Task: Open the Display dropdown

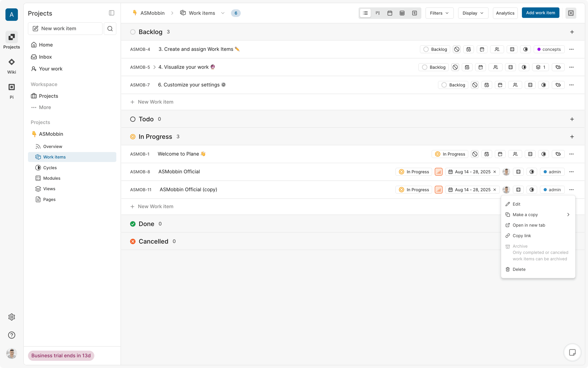Action: pos(473,13)
